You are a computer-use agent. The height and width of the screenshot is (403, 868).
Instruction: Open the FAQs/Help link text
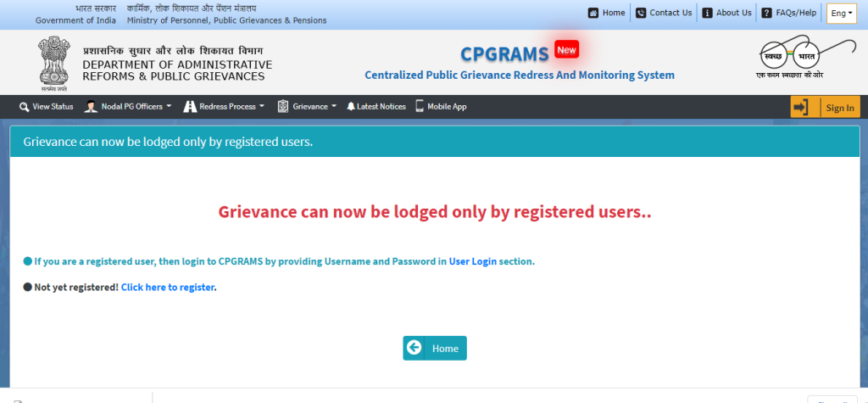[x=796, y=13]
